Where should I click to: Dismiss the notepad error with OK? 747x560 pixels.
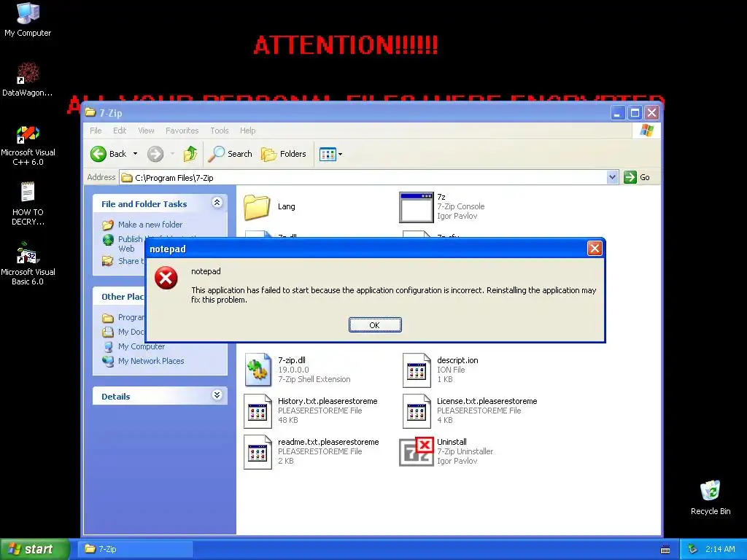point(375,324)
